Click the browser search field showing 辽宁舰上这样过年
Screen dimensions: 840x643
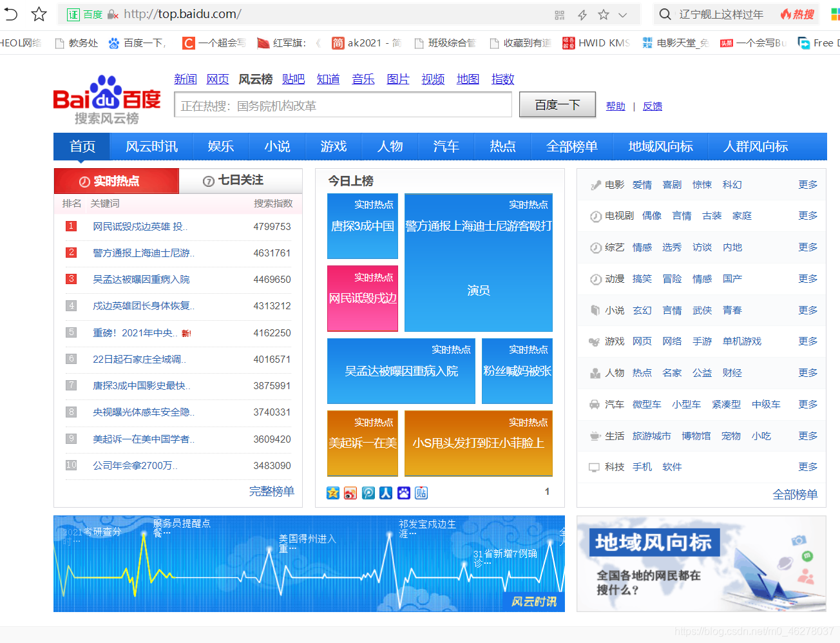(x=721, y=14)
